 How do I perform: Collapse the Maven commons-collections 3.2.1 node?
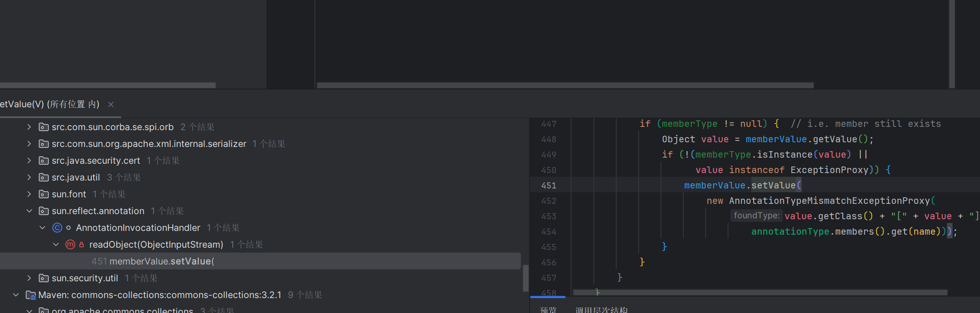[16, 295]
